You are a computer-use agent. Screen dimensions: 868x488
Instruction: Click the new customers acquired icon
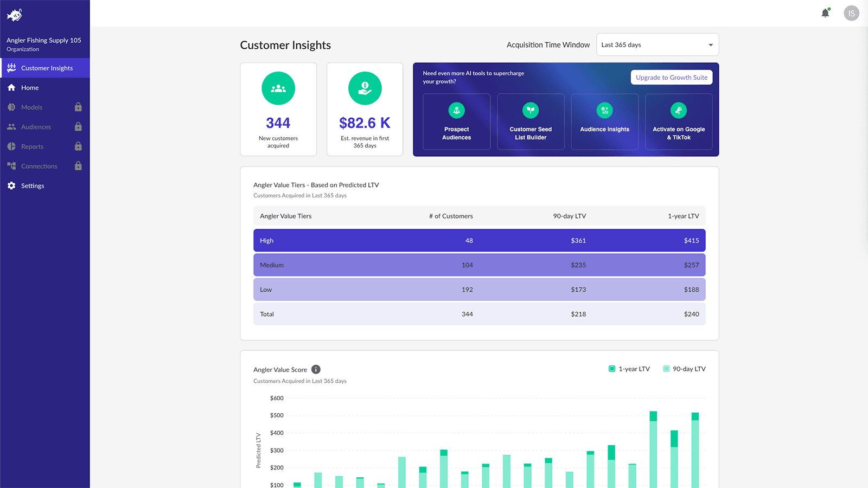[x=278, y=88]
